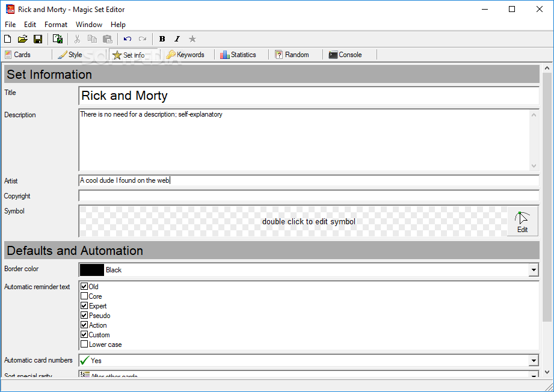Click the New set toolbar icon
Image resolution: width=554 pixels, height=392 pixels.
7,39
